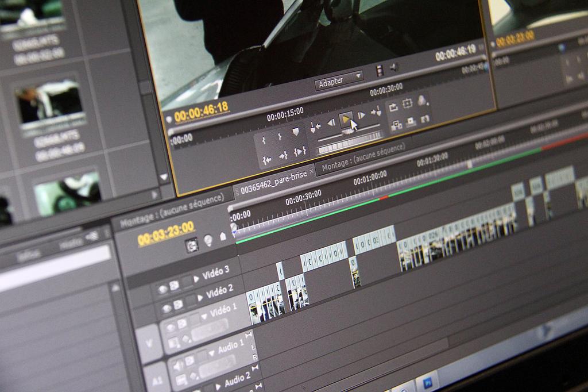Step back one frame in the monitor
This screenshot has height=392, width=588.
(331, 122)
